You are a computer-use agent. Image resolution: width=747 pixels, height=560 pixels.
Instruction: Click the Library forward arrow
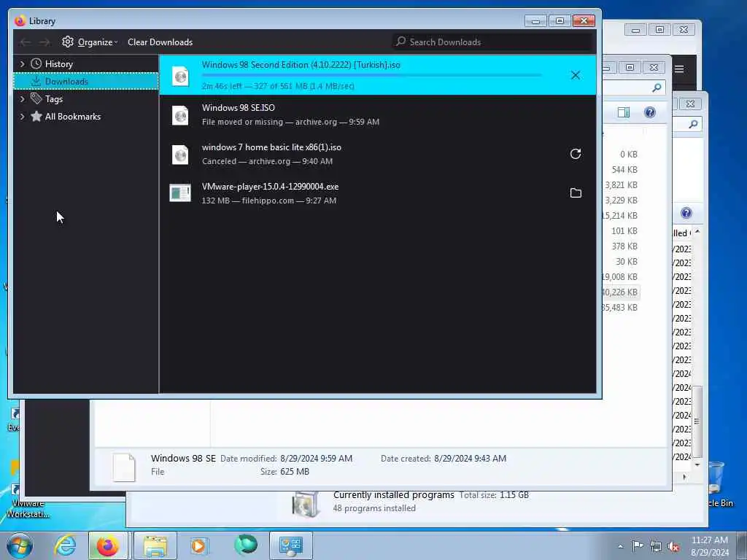click(x=44, y=42)
